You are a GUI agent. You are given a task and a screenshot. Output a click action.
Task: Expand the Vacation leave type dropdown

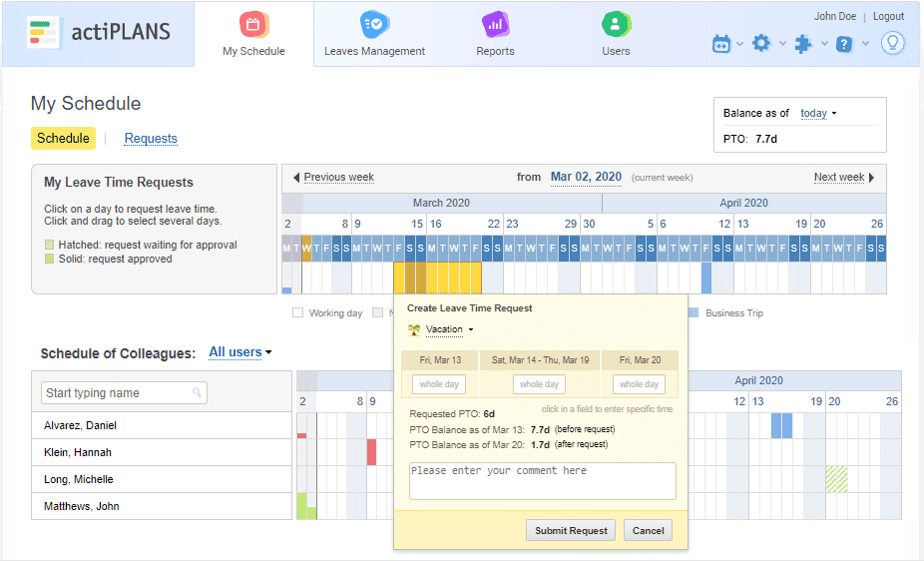pos(443,329)
